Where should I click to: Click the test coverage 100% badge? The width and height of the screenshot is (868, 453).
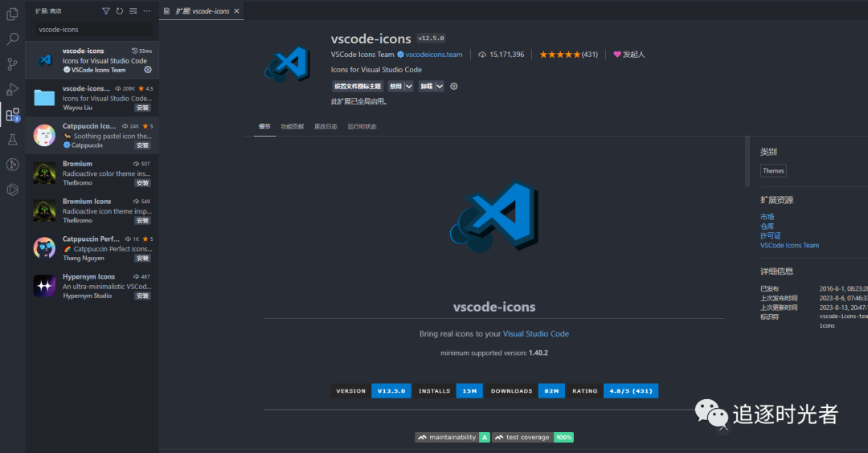click(533, 437)
